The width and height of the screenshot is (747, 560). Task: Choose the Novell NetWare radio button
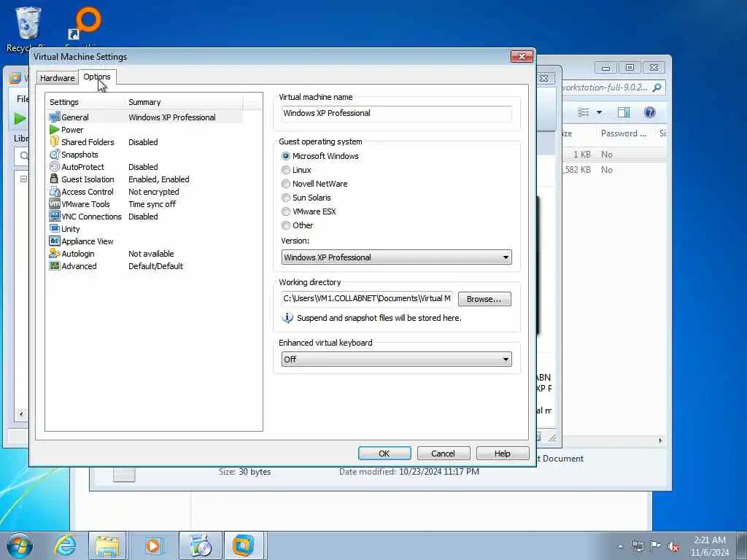point(286,184)
